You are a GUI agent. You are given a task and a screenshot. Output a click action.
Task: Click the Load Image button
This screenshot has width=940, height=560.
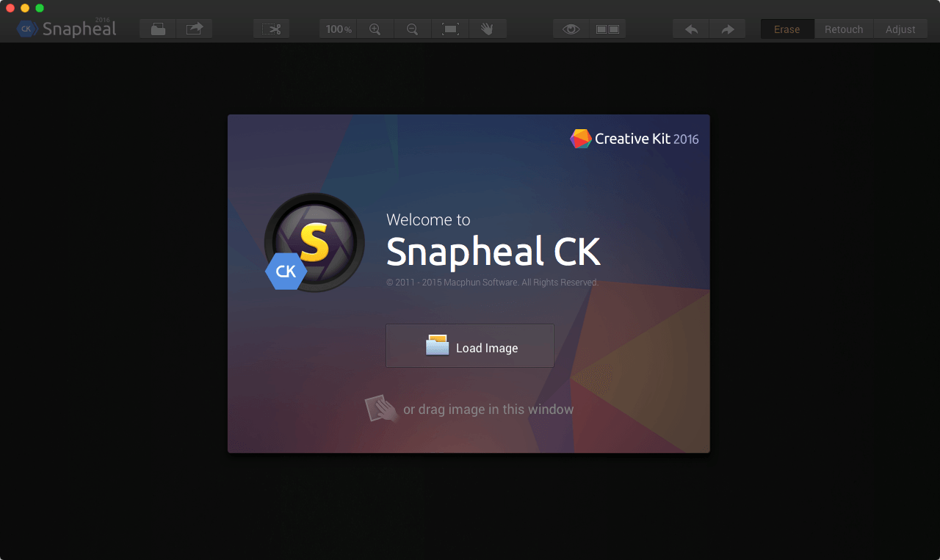point(470,346)
